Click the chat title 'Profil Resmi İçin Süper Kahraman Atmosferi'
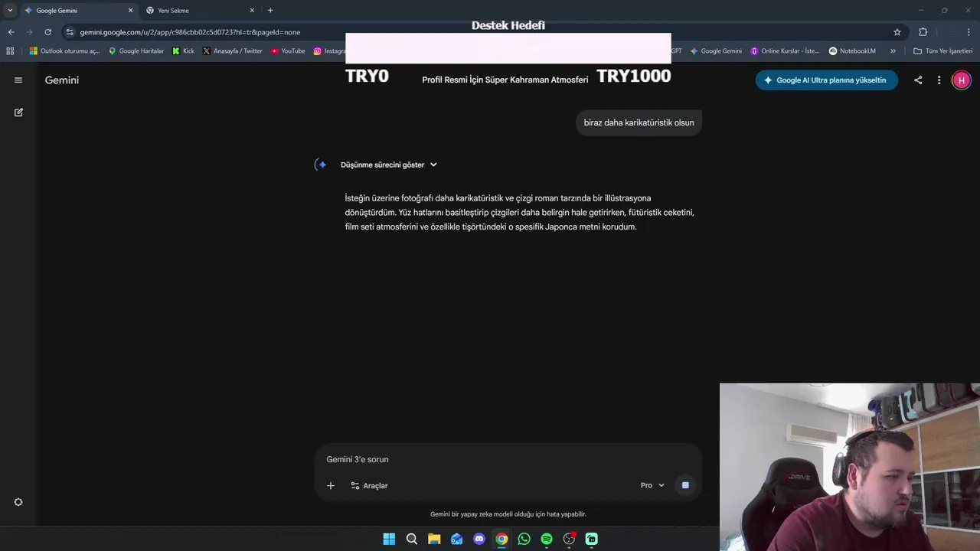Image resolution: width=980 pixels, height=551 pixels. (x=505, y=80)
